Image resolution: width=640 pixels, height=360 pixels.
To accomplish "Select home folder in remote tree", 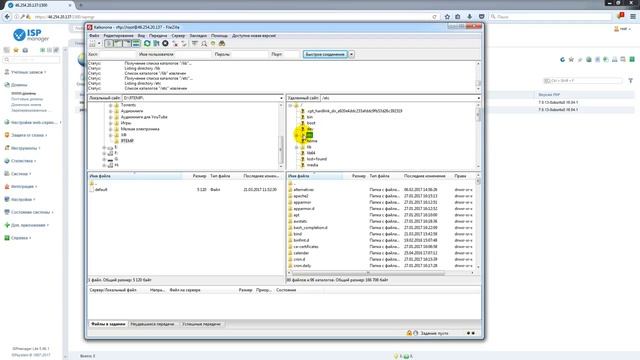I will tap(312, 141).
